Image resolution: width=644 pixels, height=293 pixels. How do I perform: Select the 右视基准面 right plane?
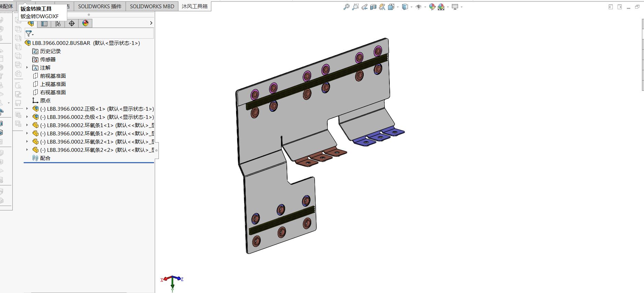[53, 92]
